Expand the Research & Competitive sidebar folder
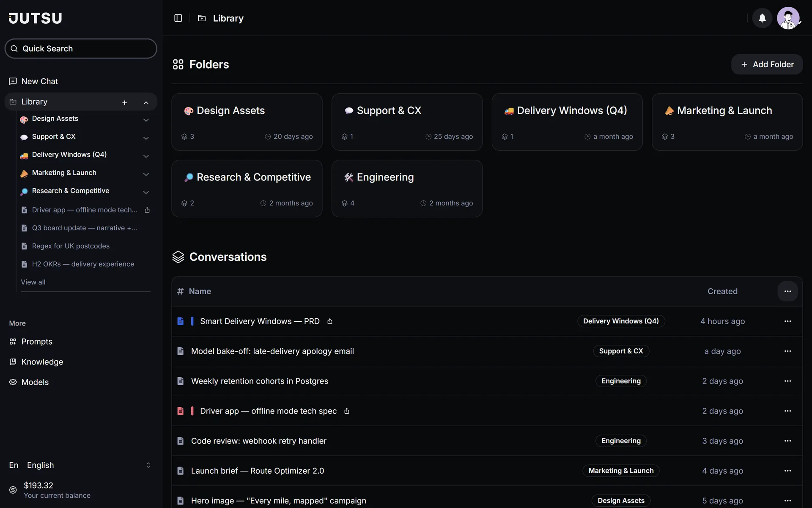The width and height of the screenshot is (812, 508). (x=146, y=192)
